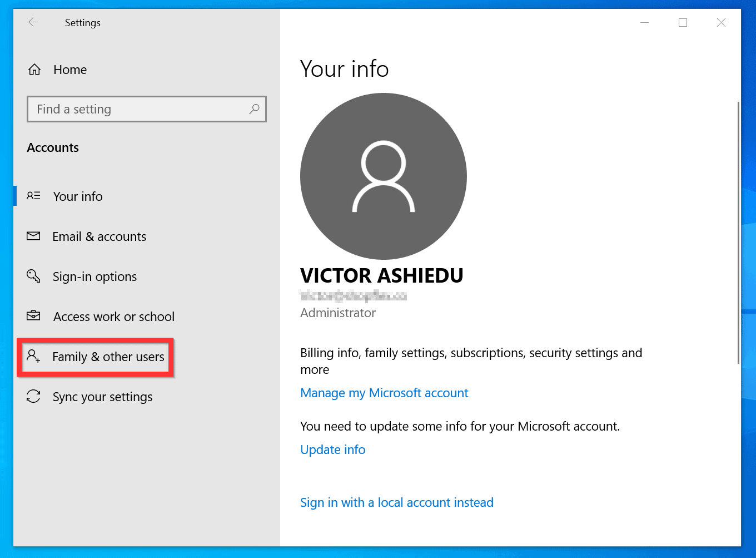Screen dimensions: 756x558
Task: Select the Your info person icon
Action: point(33,196)
